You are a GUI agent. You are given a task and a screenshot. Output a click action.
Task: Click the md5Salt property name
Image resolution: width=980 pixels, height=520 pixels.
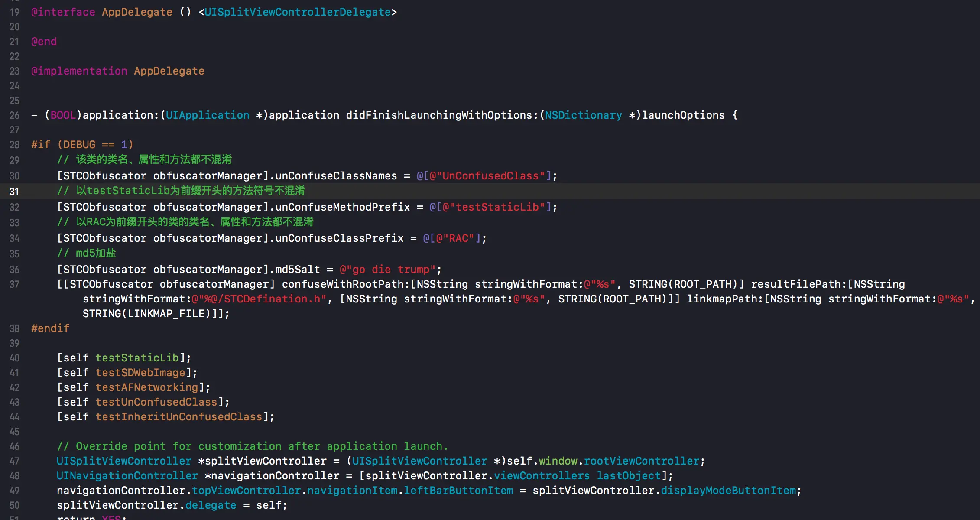click(x=297, y=270)
